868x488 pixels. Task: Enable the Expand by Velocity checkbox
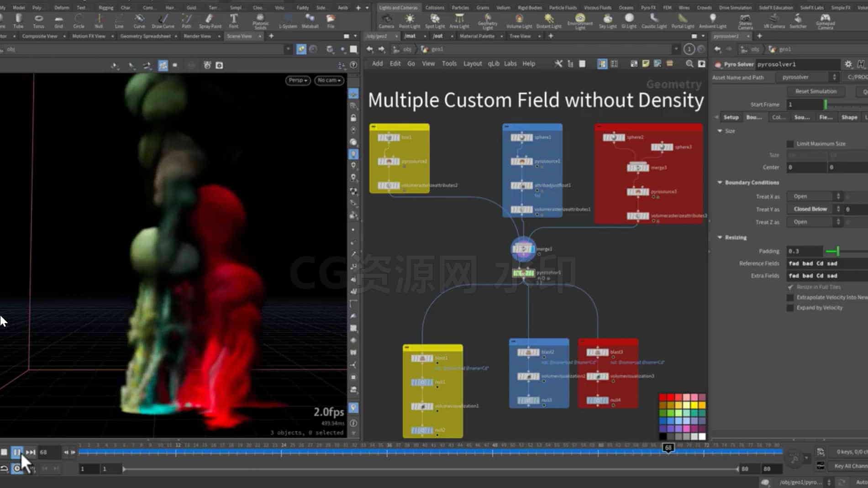[790, 308]
